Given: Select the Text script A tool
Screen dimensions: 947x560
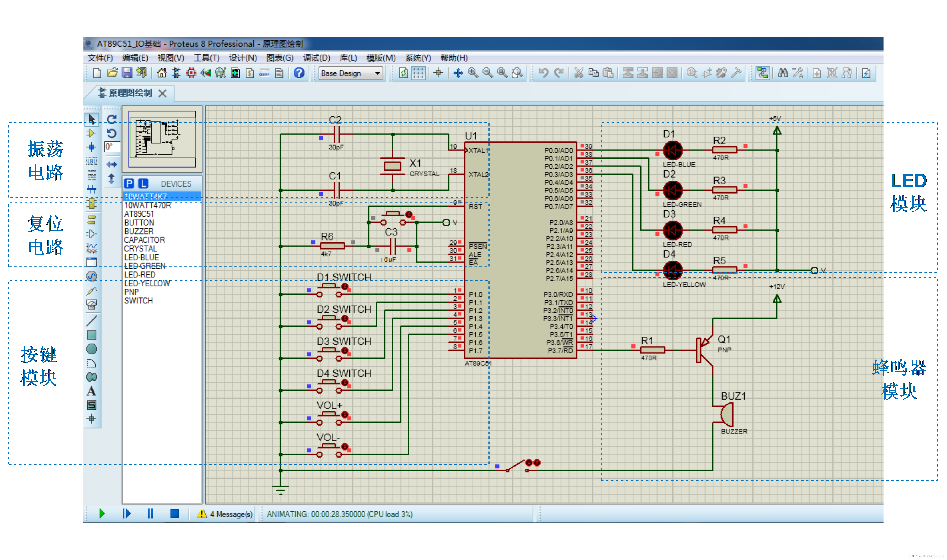Looking at the screenshot, I should [91, 391].
